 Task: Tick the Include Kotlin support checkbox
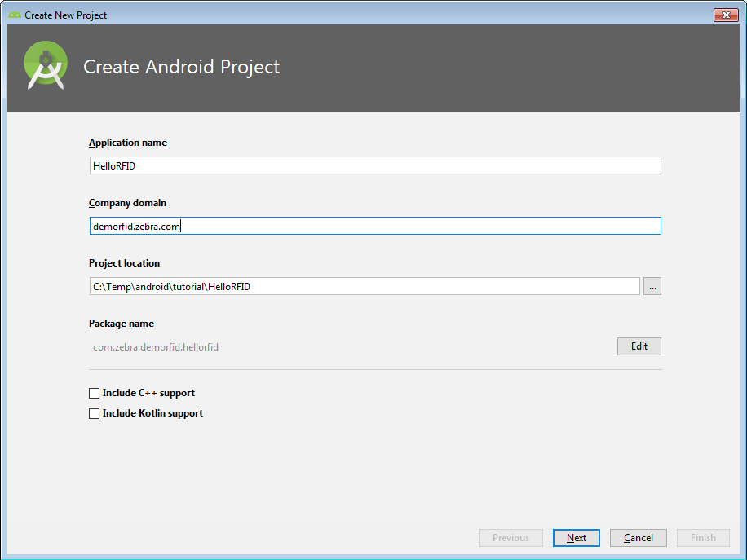(95, 413)
